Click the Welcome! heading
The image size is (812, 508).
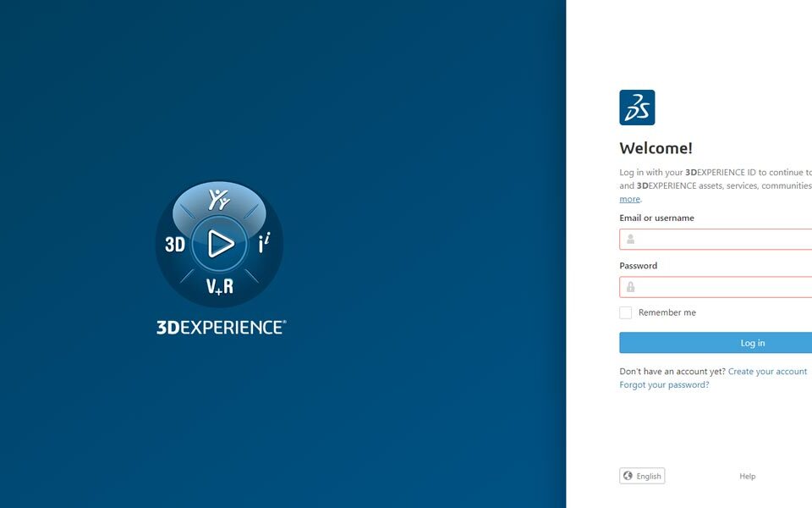pos(656,147)
